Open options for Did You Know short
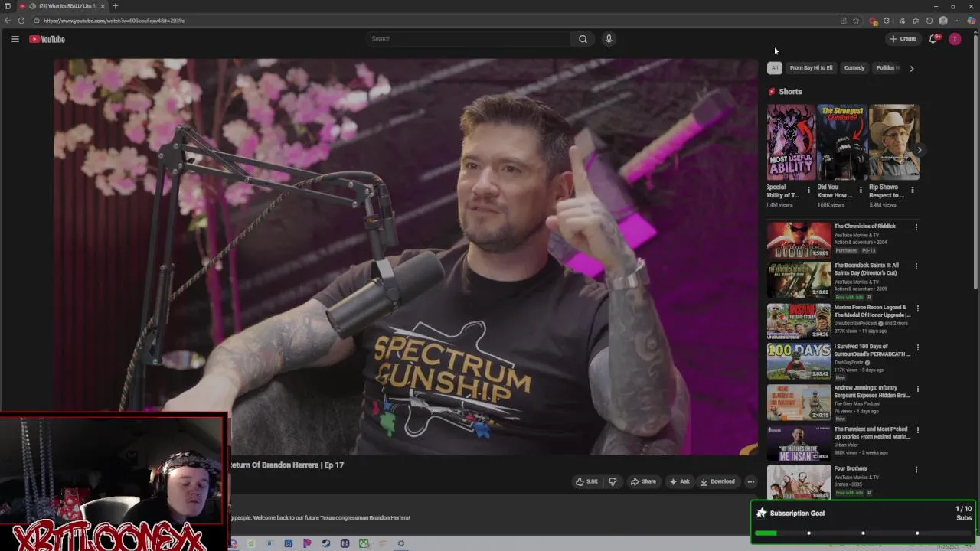This screenshot has width=980, height=551. point(860,190)
